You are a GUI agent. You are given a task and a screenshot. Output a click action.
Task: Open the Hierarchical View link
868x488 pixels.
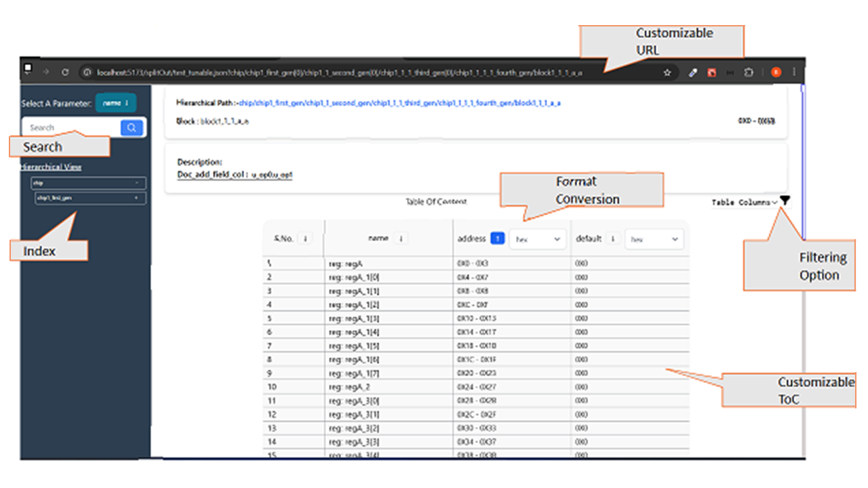tap(51, 167)
